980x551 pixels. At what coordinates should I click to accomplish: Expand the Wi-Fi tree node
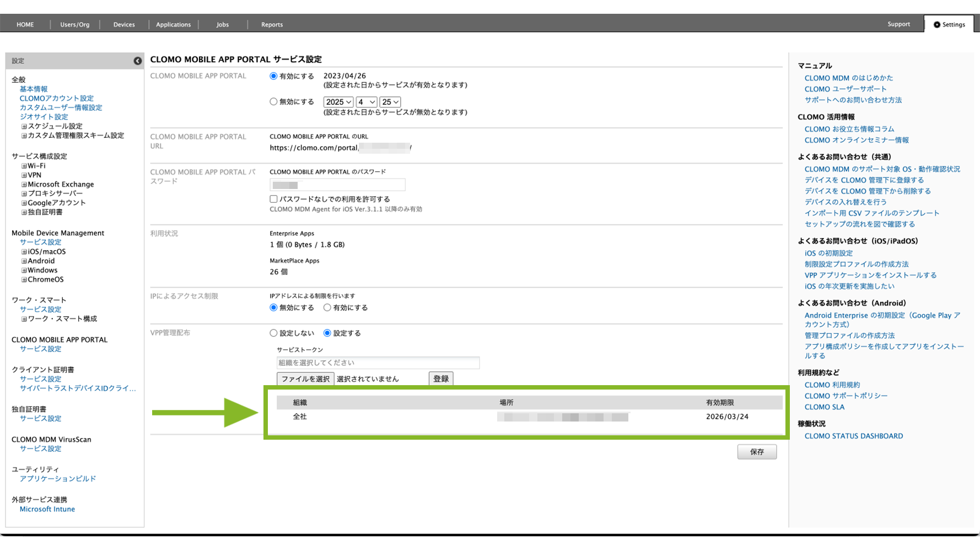click(x=24, y=166)
